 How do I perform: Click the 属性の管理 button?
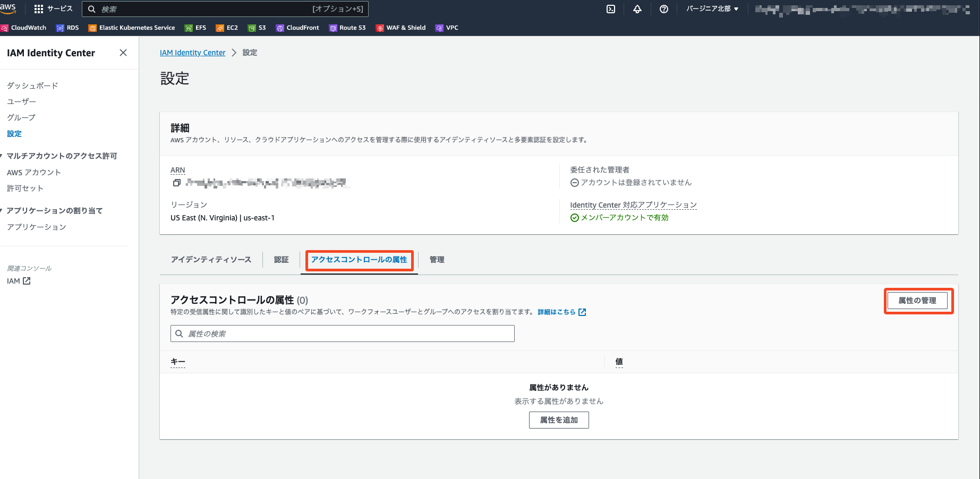coord(917,301)
